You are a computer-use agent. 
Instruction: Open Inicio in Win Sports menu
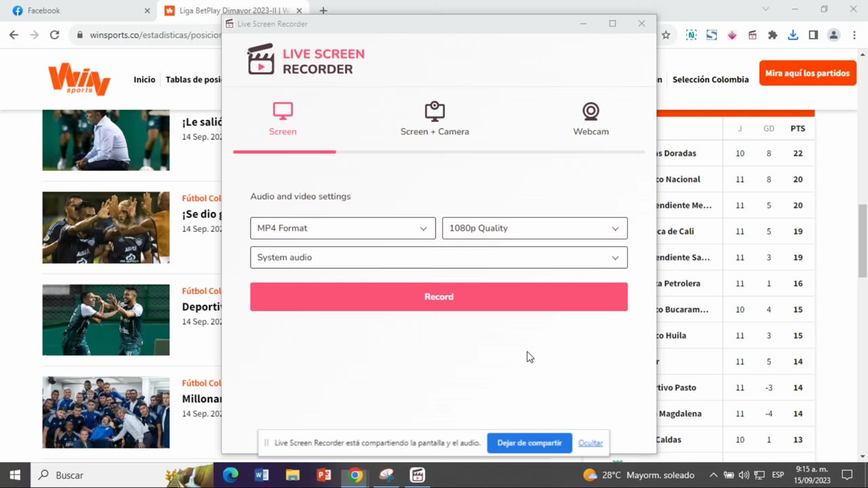(x=144, y=79)
